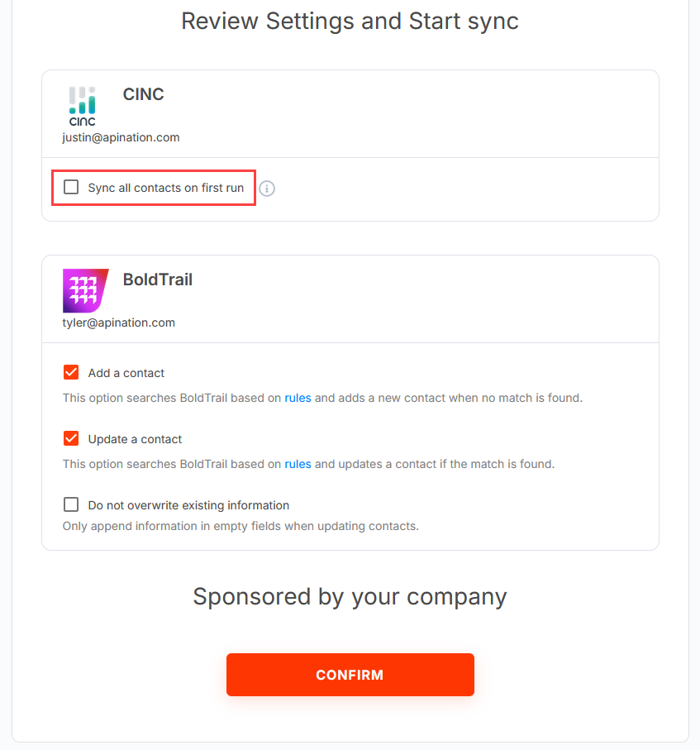Uncheck the Update a contact checkbox
This screenshot has width=700, height=750.
point(71,438)
